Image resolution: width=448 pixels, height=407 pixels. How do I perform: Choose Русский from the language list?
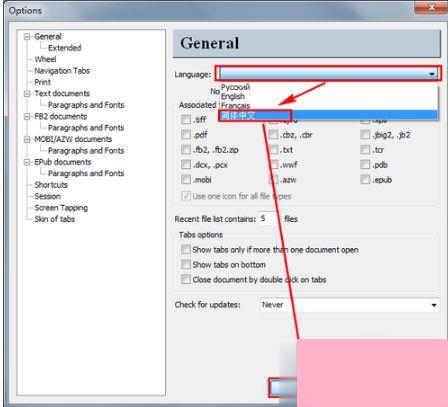[235, 87]
